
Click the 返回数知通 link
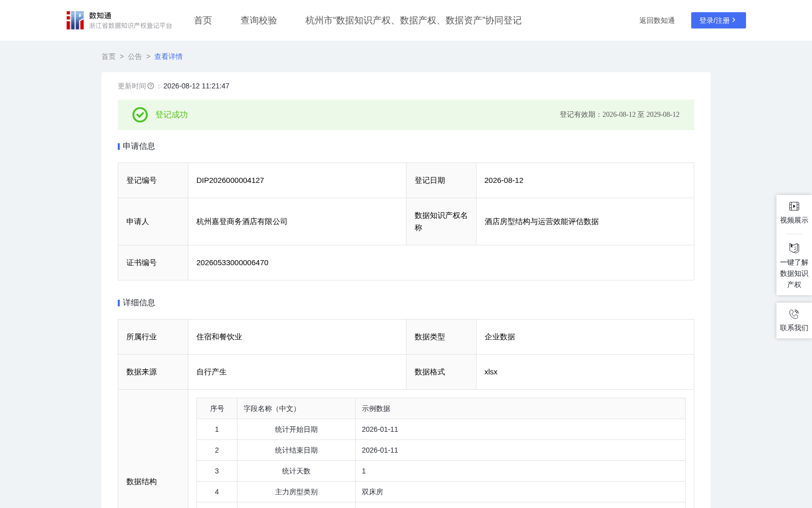(x=657, y=20)
